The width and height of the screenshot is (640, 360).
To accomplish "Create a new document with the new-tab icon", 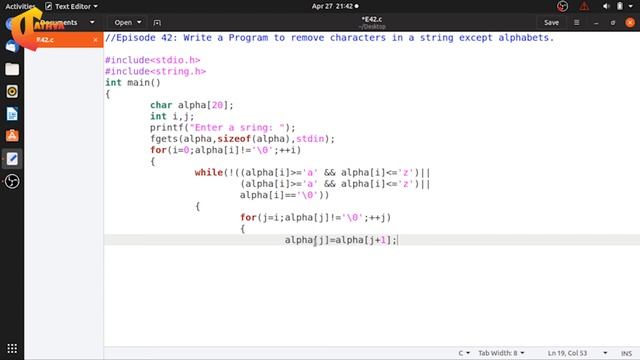I will click(x=157, y=23).
